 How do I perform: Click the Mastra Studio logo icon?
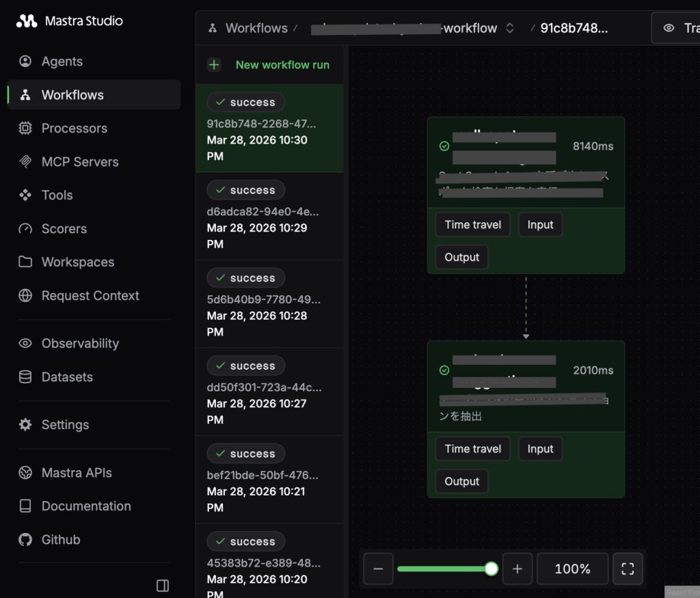[x=27, y=21]
